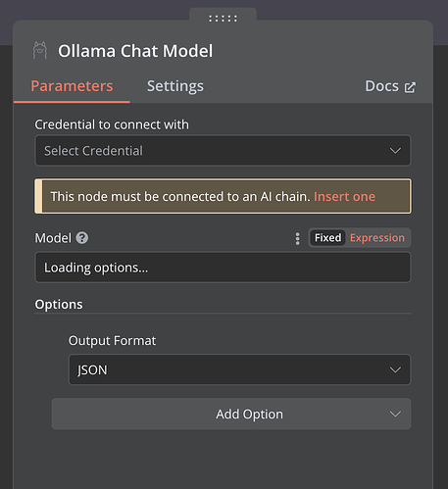This screenshot has width=448, height=489.
Task: Click the chevron arrow in the JSON field
Action: tap(395, 369)
